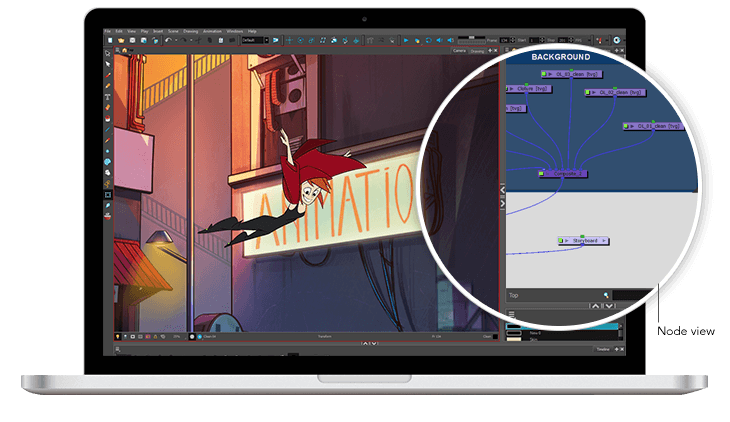Click the Paste clipboard icon
730x422 pixels.
click(x=221, y=40)
